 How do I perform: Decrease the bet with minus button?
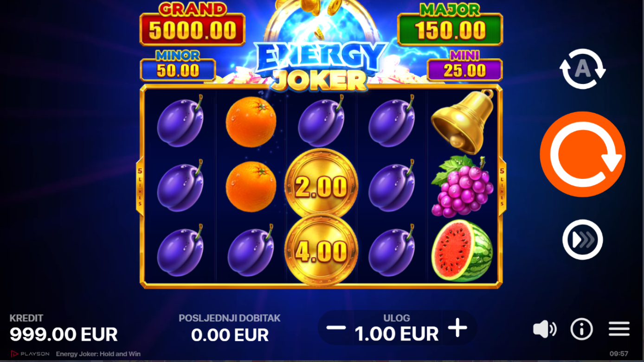(x=336, y=328)
